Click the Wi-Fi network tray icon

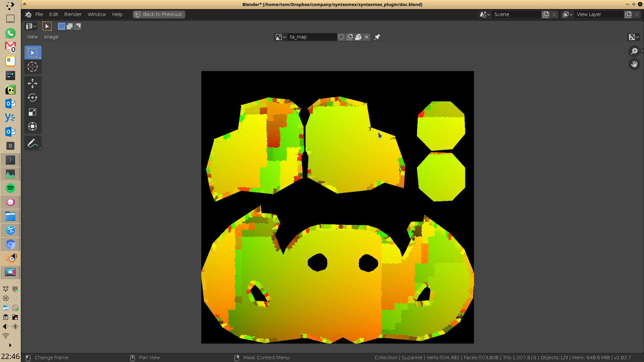pyautogui.click(x=6, y=336)
